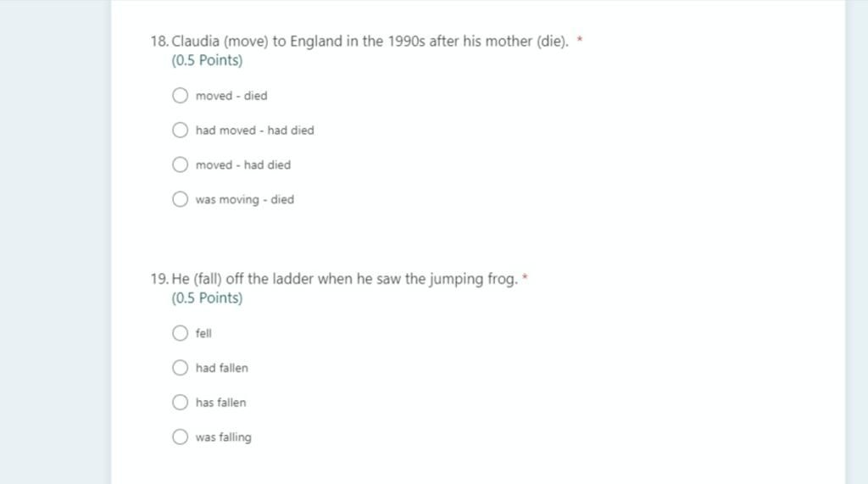Viewport: 868px width, 484px height.
Task: Click the 'was moving - died' label text
Action: [x=245, y=199]
